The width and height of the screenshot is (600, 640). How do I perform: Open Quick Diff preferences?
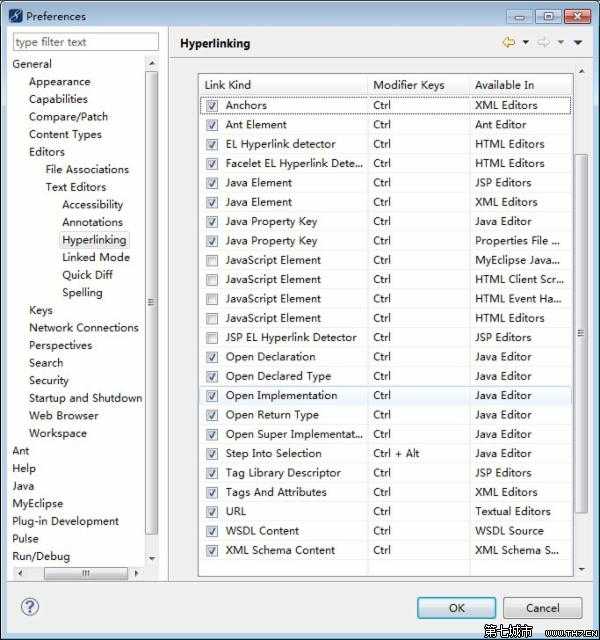[x=87, y=275]
